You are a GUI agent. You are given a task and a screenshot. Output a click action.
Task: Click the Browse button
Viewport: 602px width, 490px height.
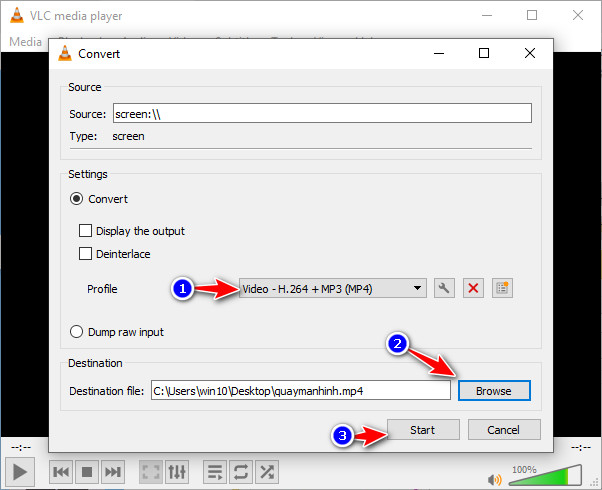pyautogui.click(x=494, y=391)
